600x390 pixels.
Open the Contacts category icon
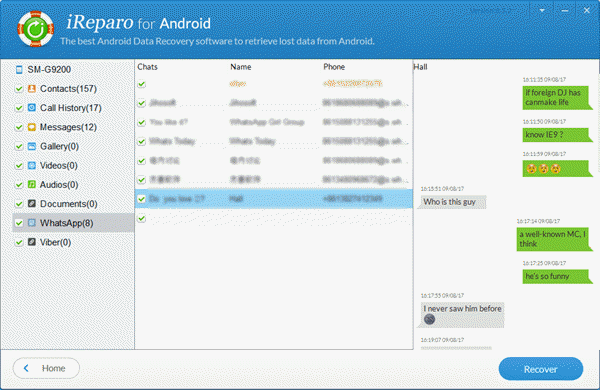tap(32, 88)
